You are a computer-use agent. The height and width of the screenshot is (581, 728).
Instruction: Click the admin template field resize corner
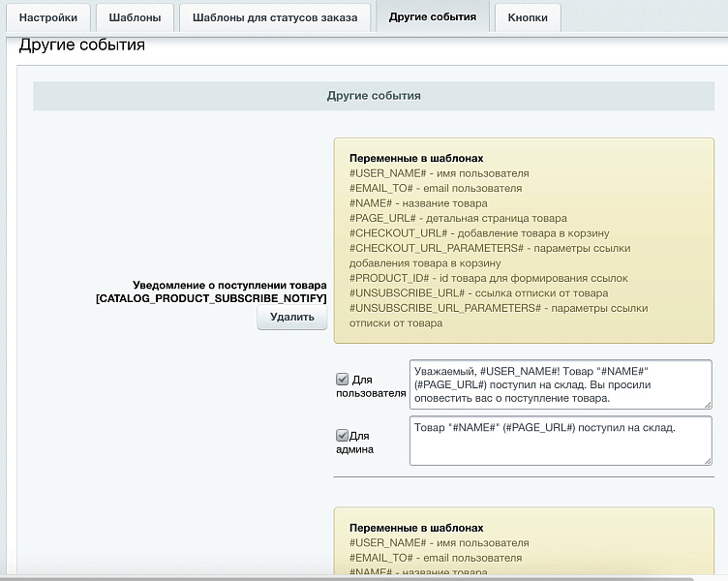pos(707,460)
